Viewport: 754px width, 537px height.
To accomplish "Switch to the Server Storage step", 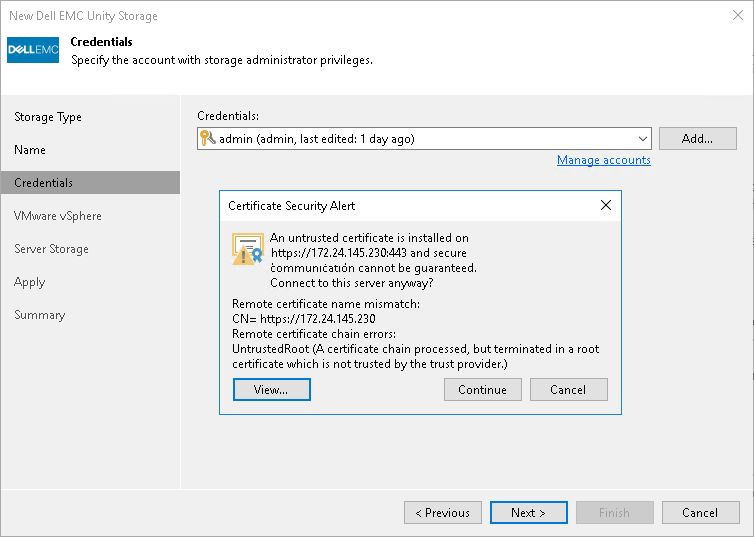I will tap(51, 249).
